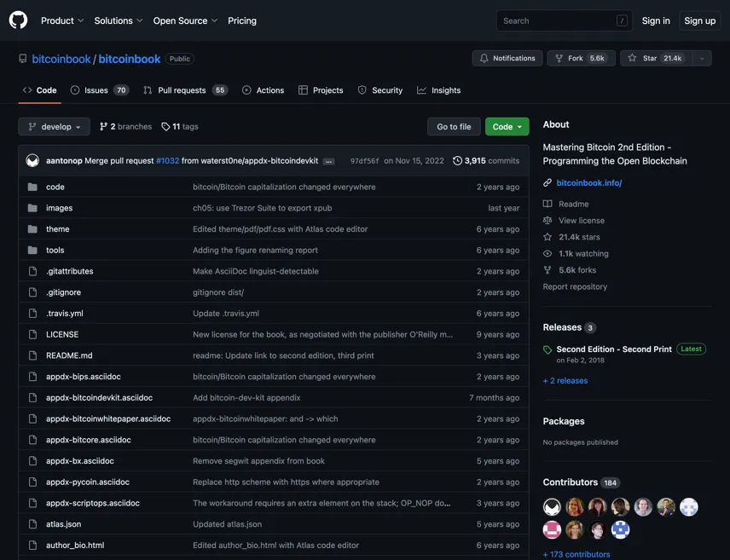The width and height of the screenshot is (730, 560).
Task: Click the release tag icon for Second Edition
Action: tap(547, 349)
